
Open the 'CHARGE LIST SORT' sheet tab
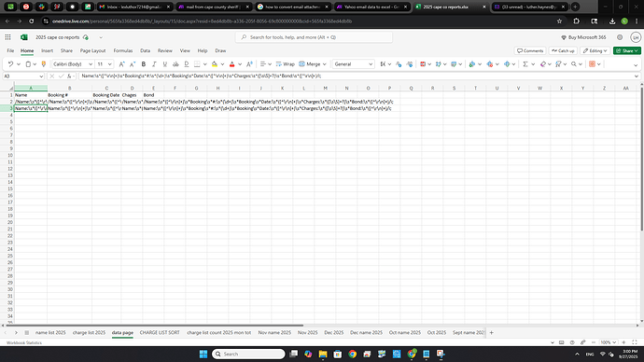tap(160, 332)
